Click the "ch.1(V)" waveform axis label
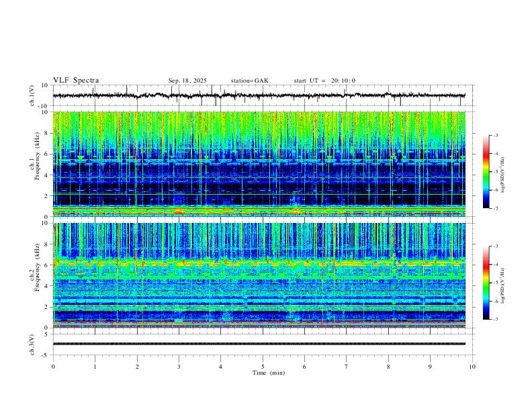The width and height of the screenshot is (532, 411). coord(32,95)
